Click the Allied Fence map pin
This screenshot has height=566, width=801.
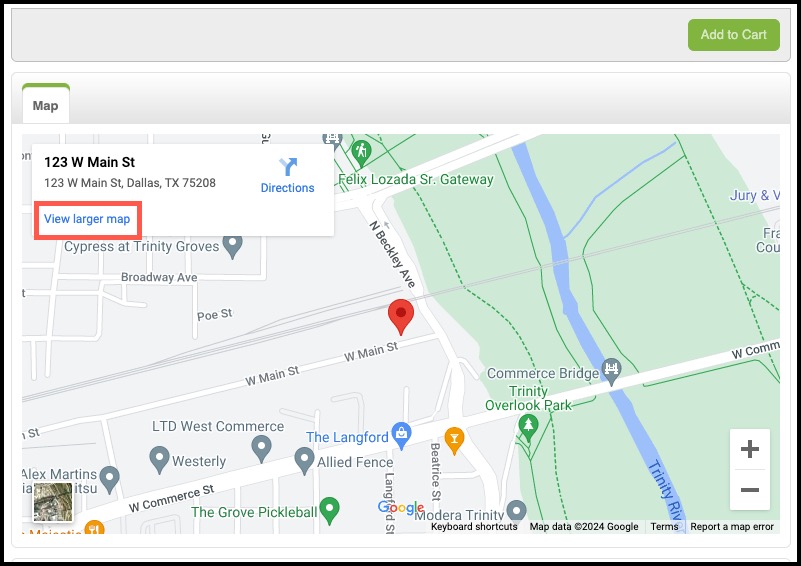[304, 461]
